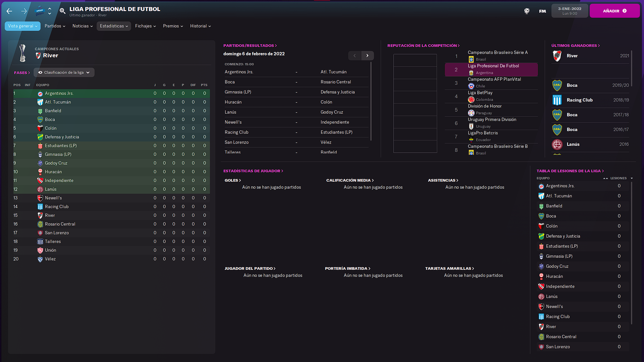Expand the Premios menu
644x362 pixels.
click(173, 26)
